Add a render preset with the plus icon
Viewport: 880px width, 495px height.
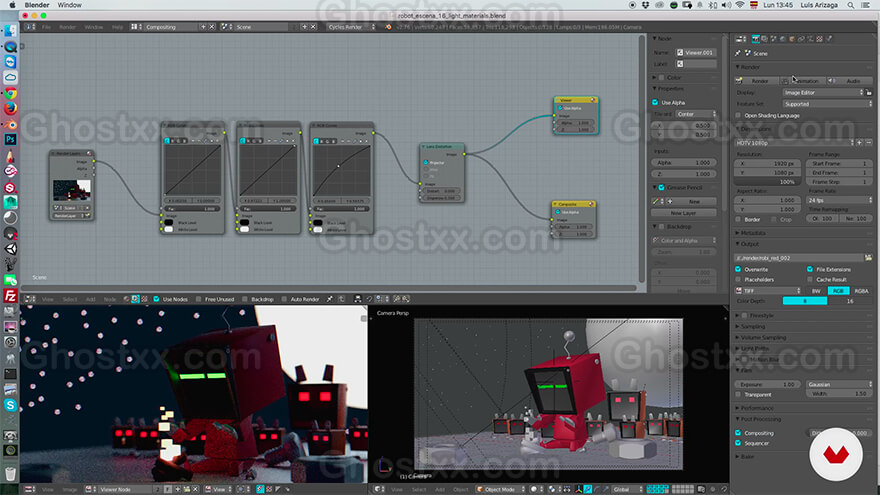pyautogui.click(x=859, y=143)
